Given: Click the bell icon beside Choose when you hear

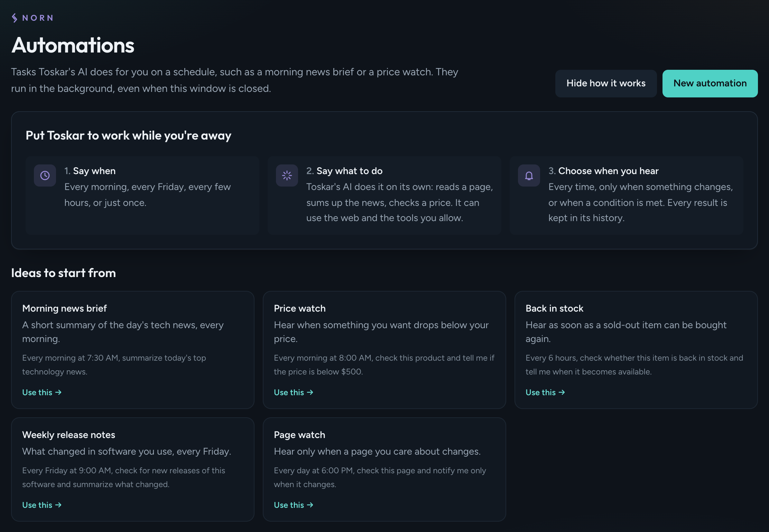Looking at the screenshot, I should click(529, 175).
